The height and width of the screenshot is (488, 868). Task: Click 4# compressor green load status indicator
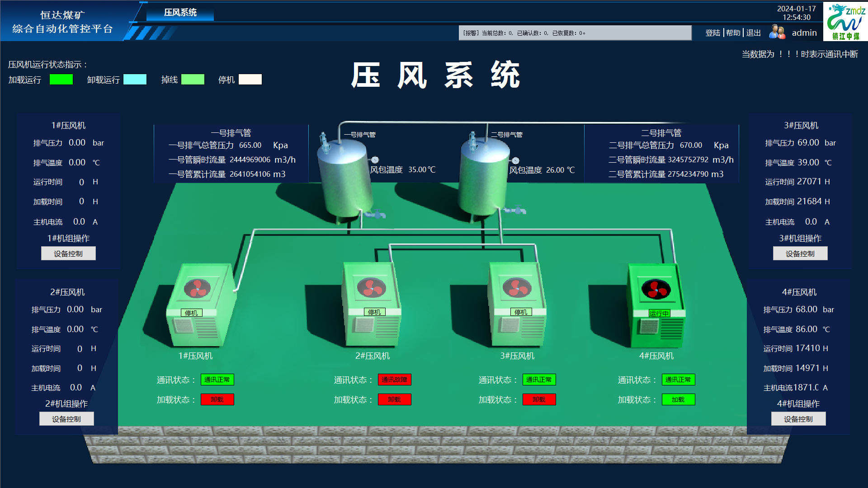coord(678,399)
